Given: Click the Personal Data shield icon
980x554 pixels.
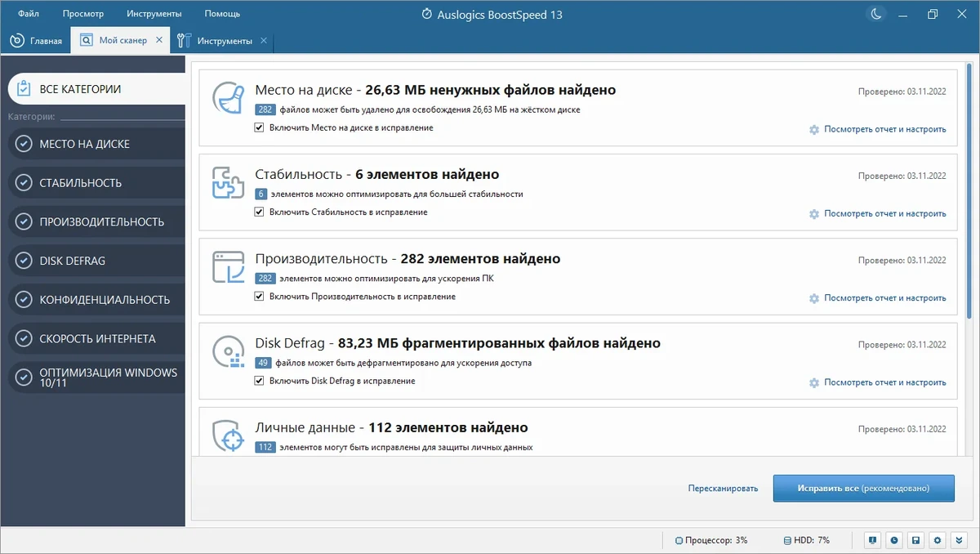Looking at the screenshot, I should coord(228,436).
